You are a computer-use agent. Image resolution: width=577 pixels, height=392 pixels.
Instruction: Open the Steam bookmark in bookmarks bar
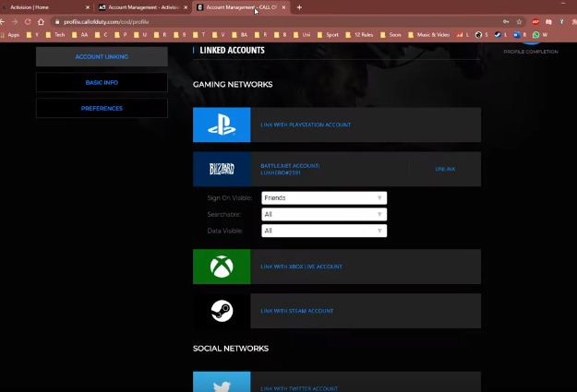click(x=500, y=35)
